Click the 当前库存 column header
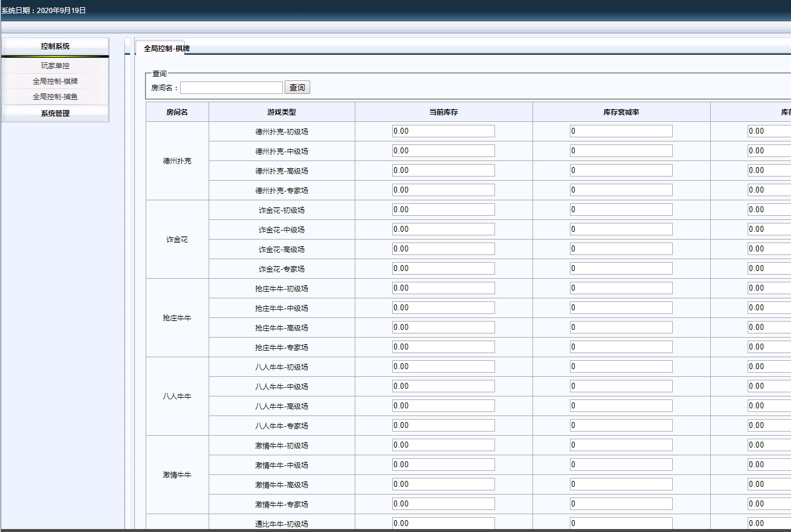 click(x=443, y=112)
